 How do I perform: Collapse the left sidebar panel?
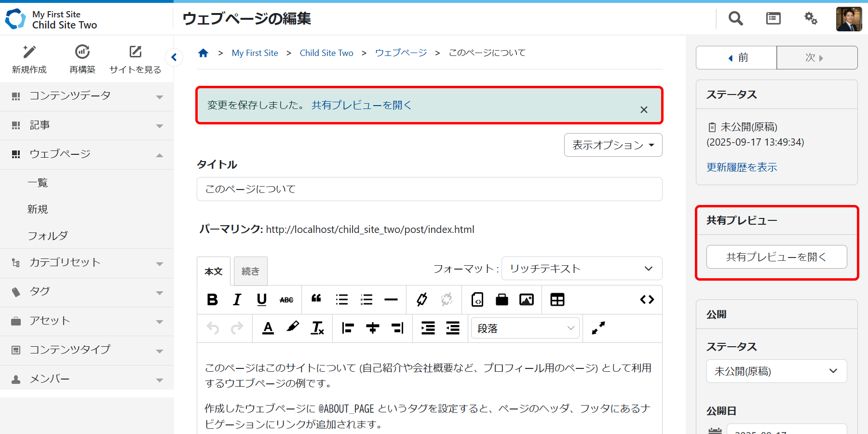174,57
